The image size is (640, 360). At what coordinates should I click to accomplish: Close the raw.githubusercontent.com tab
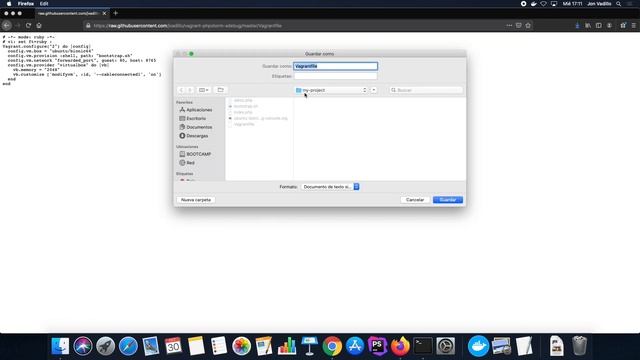point(104,13)
